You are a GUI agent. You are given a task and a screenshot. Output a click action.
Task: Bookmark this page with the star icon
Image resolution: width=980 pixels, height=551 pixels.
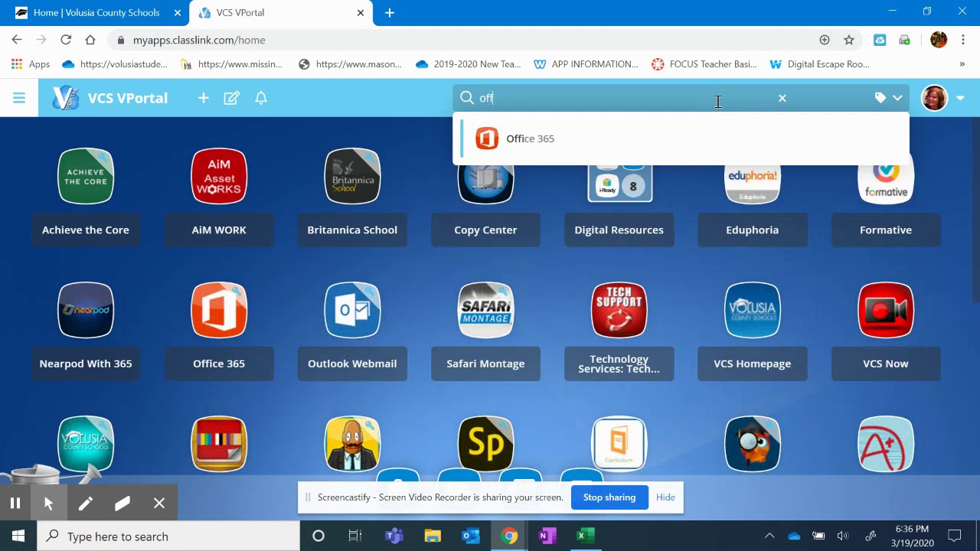coord(849,40)
